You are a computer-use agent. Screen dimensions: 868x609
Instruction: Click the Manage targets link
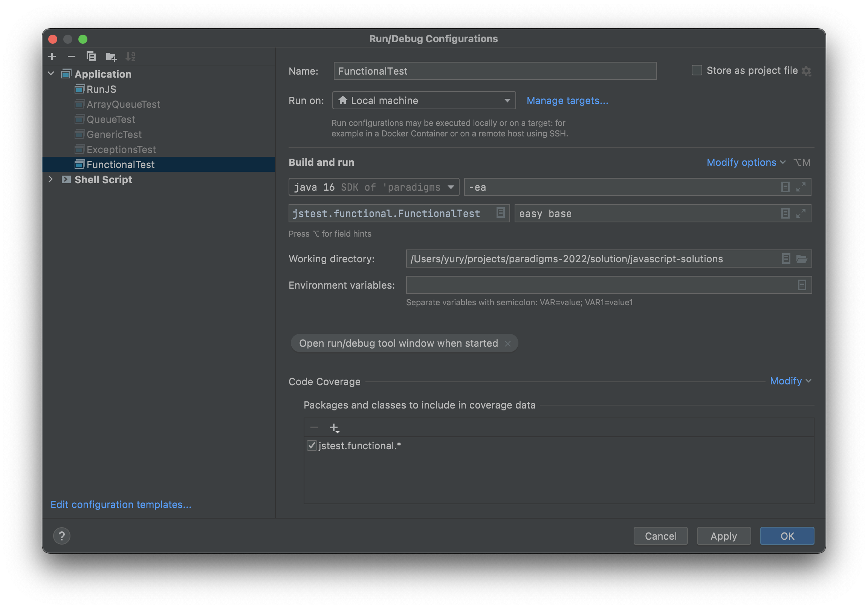(567, 101)
